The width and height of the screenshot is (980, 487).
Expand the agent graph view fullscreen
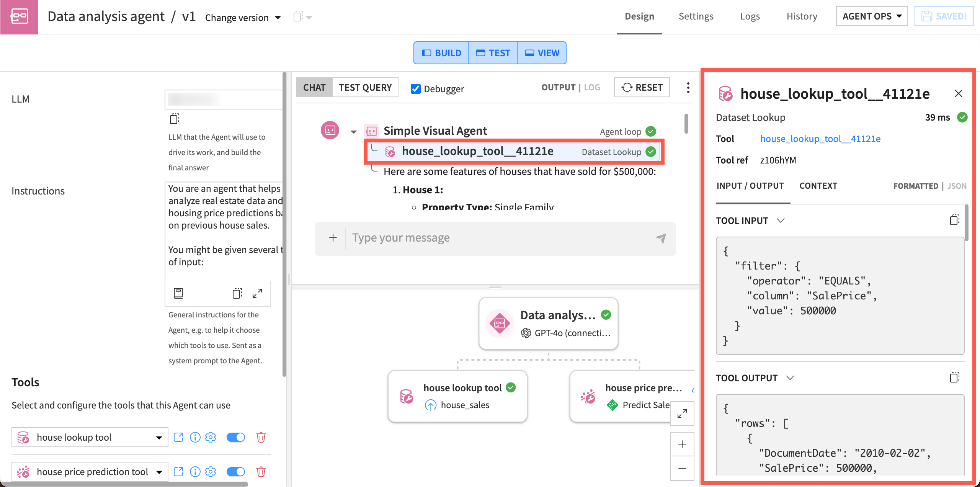pyautogui.click(x=682, y=413)
